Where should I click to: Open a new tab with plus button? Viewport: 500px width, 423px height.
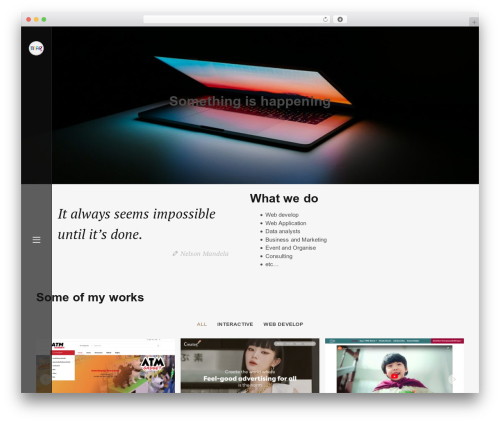click(x=474, y=22)
